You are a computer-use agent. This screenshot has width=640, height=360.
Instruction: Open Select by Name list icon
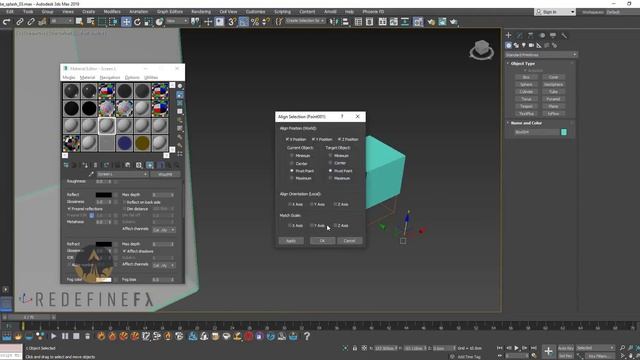90,22
